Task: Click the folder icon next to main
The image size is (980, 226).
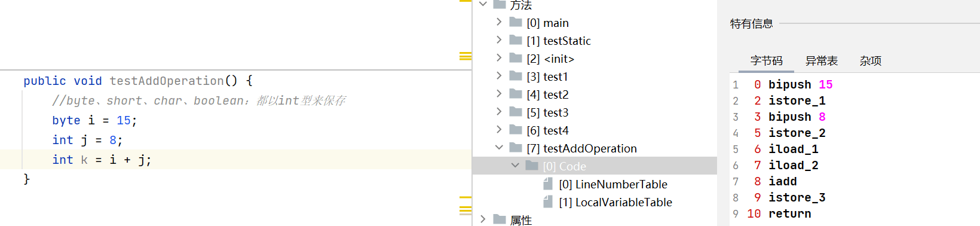Action: [516, 22]
